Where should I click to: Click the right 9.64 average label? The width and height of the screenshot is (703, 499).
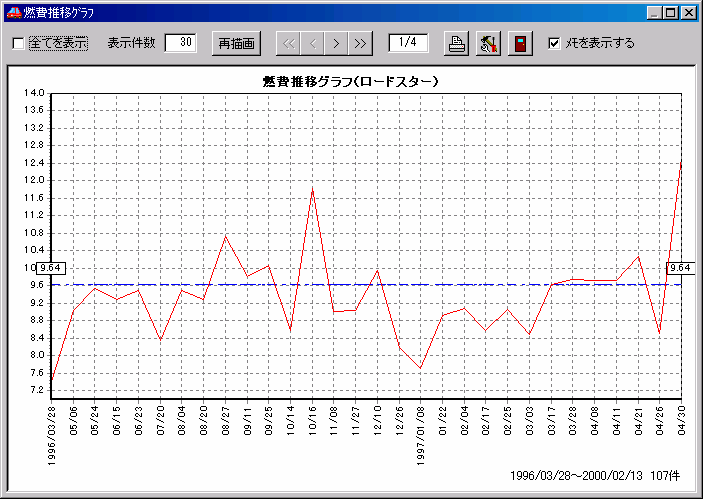pos(680,268)
